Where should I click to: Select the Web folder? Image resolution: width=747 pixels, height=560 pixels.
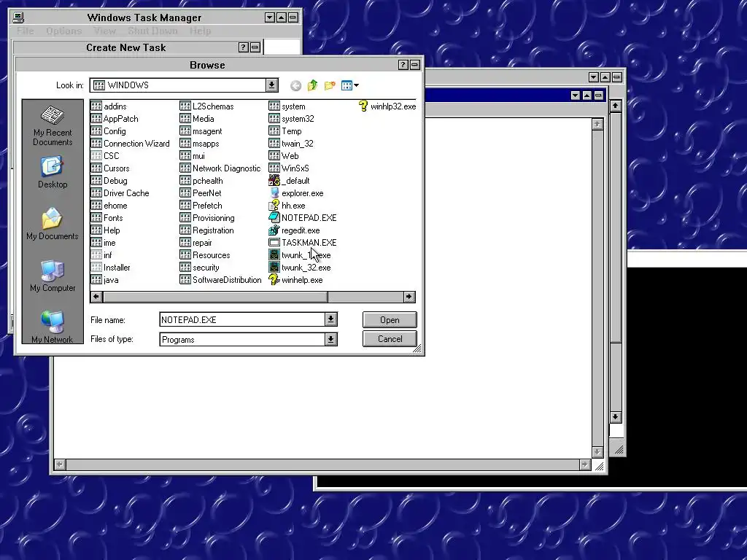coord(284,156)
